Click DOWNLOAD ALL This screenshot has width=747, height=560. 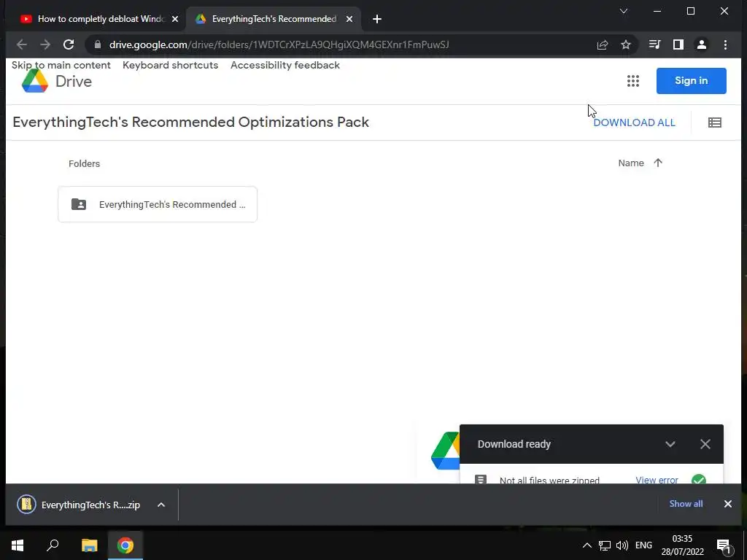(x=634, y=122)
